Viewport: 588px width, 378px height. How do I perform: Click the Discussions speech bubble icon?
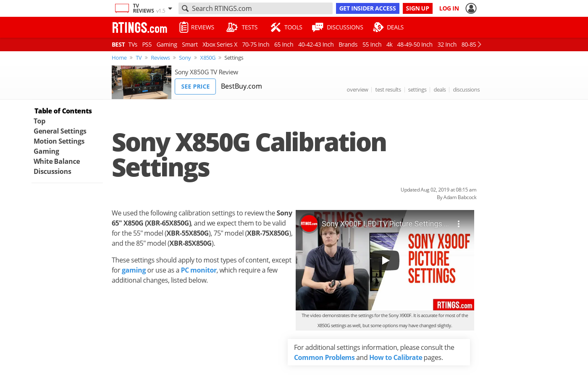click(318, 27)
